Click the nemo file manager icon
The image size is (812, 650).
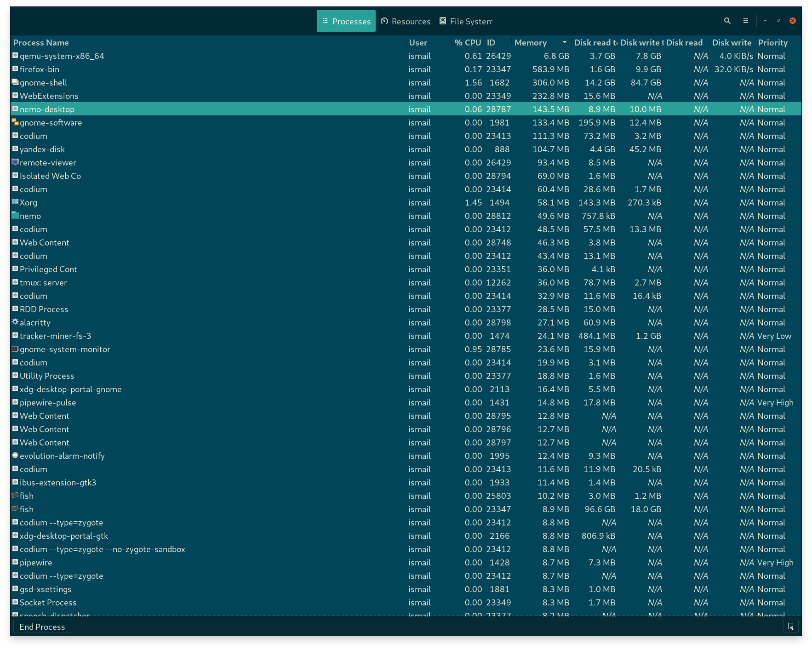coord(15,216)
